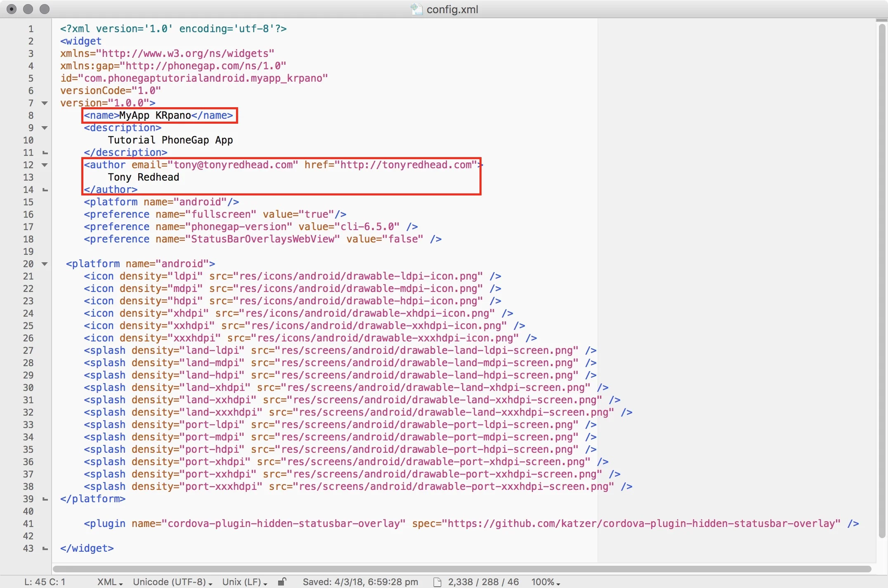Viewport: 888px width, 588px height.
Task: Click the fold end marker at line 43
Action: point(45,549)
